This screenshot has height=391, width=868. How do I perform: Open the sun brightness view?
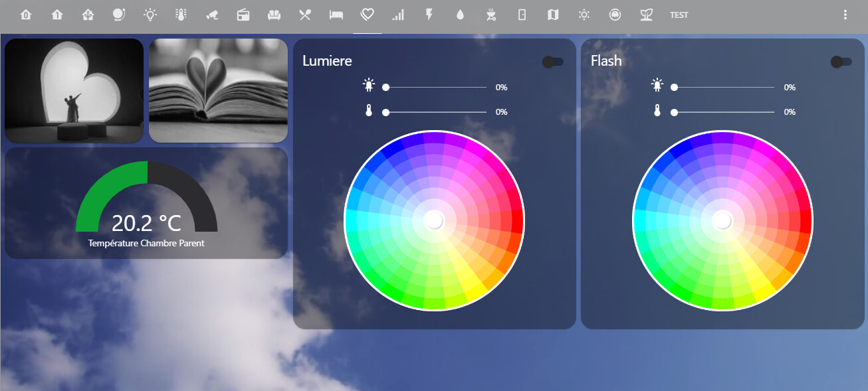[584, 15]
